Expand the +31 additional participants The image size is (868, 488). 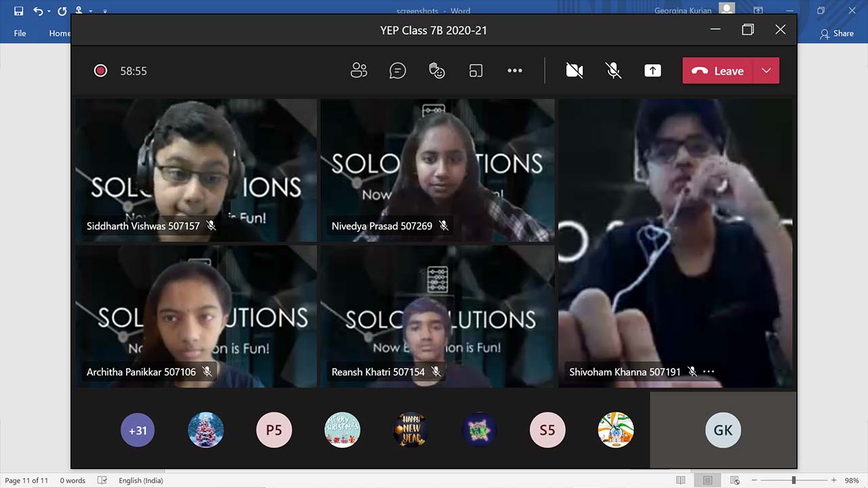pos(138,430)
